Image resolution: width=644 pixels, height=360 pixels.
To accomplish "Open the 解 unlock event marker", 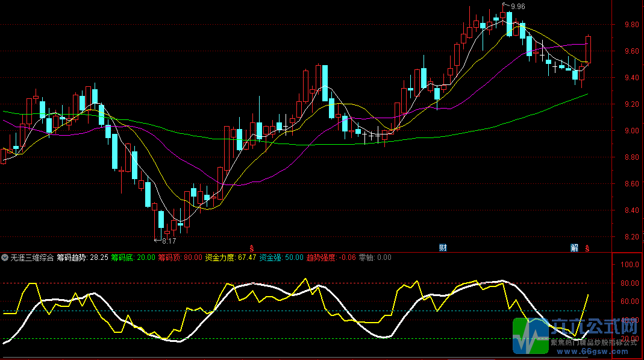I will click(574, 248).
